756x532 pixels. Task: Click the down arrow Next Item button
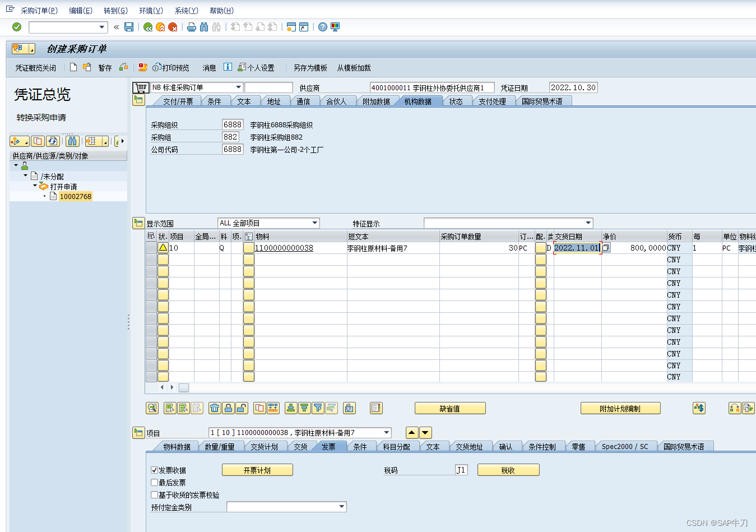[425, 433]
